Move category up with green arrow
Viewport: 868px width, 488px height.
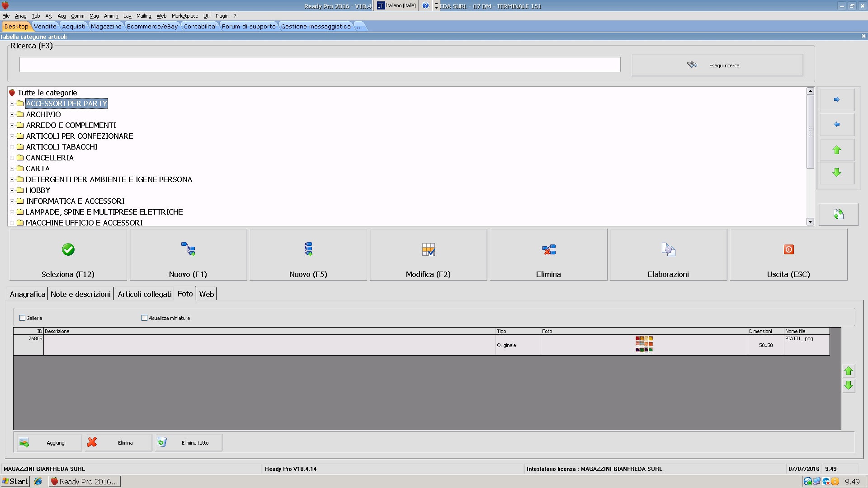point(836,150)
